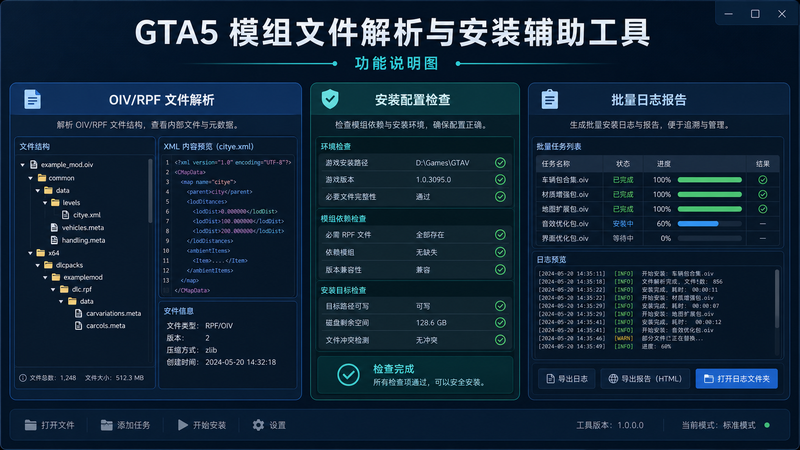Click the 60% progress bar for 音效优化包.oiv

tap(709, 223)
